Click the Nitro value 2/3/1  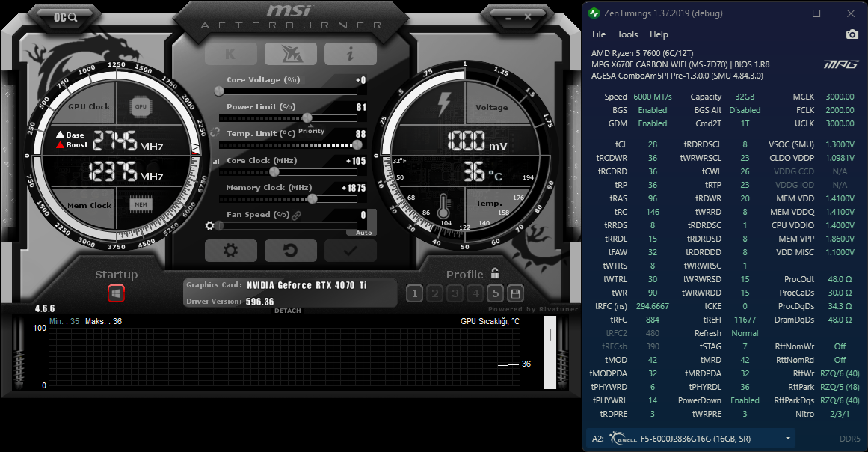[x=840, y=414]
